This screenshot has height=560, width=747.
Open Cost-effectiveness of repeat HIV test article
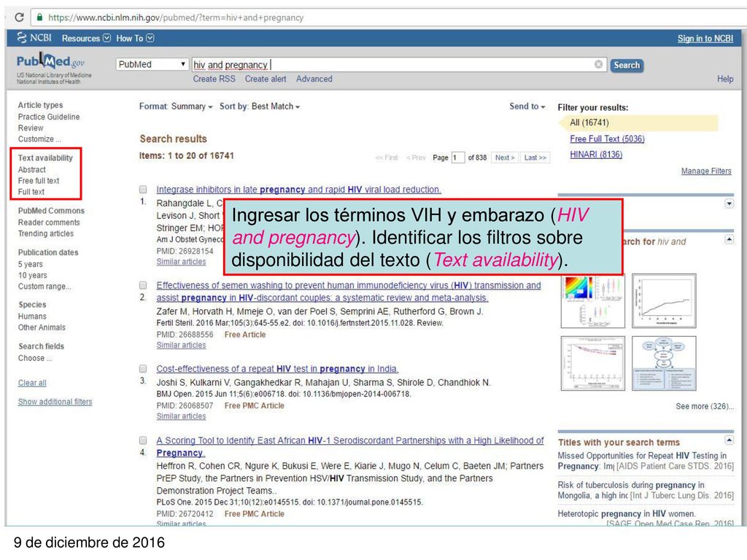[277, 368]
